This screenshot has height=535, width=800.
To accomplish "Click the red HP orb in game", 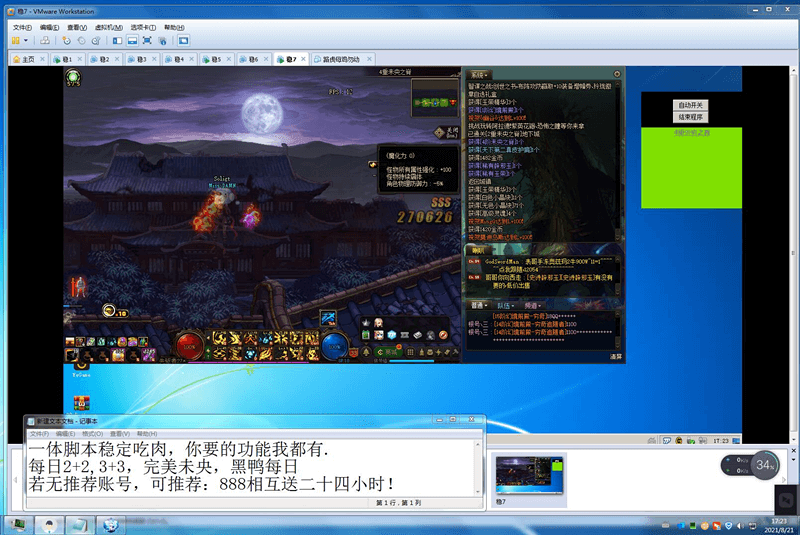I will tap(189, 346).
